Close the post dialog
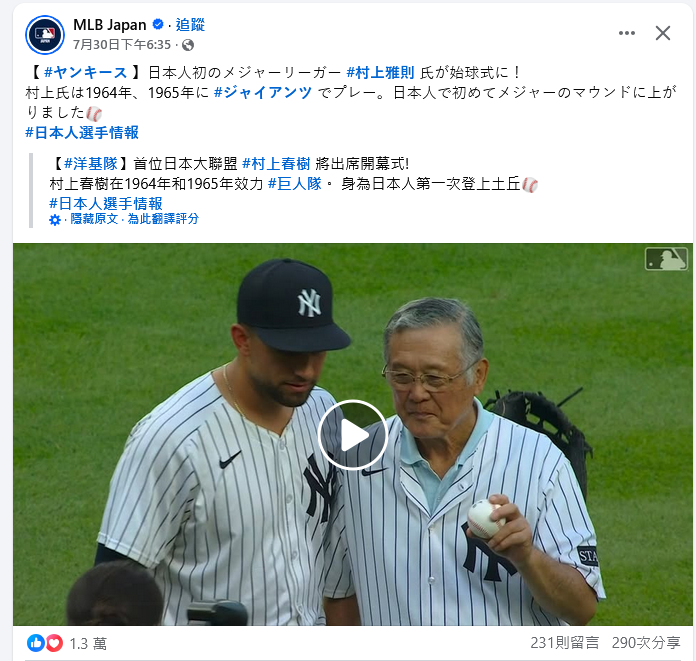This screenshot has width=696, height=661. coord(663,33)
